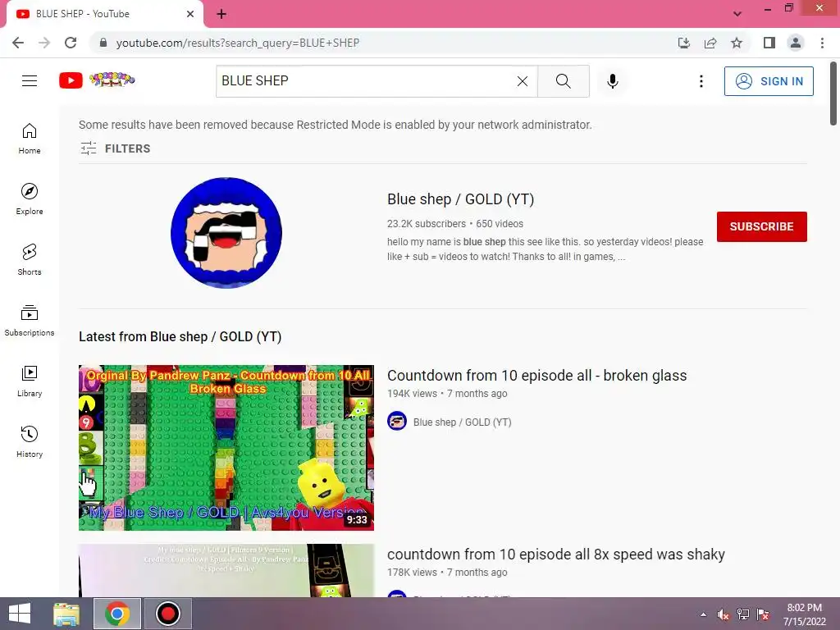This screenshot has width=840, height=630.
Task: Open the YouTube hamburger guide menu
Action: 30,81
